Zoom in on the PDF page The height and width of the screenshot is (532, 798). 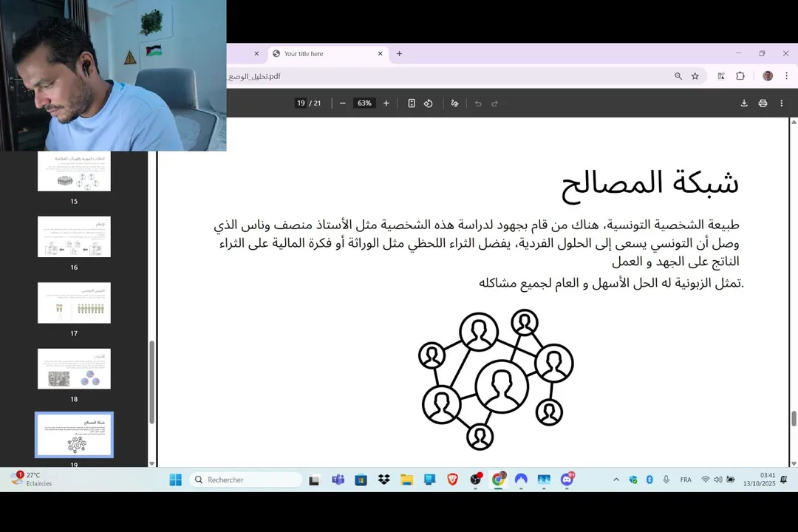click(x=386, y=103)
